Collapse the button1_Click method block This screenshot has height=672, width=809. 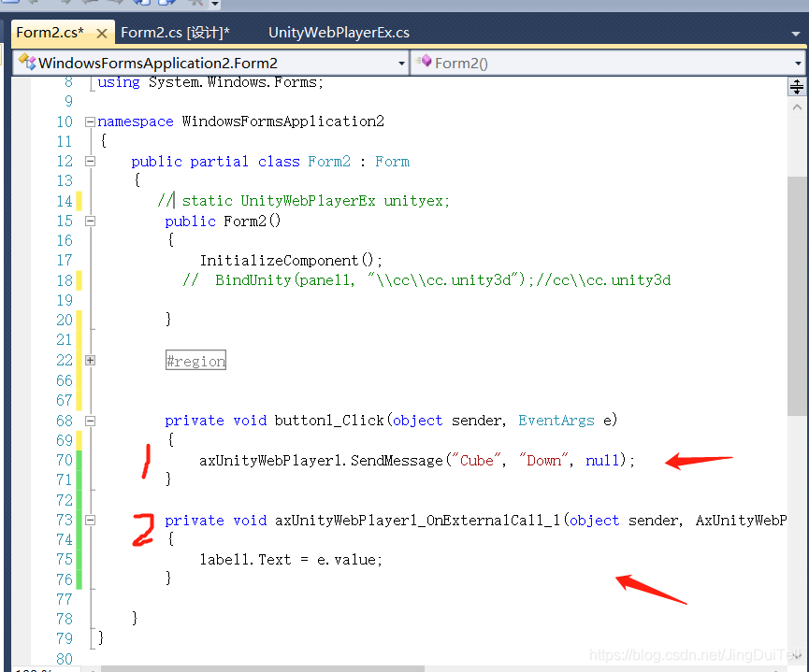point(90,421)
